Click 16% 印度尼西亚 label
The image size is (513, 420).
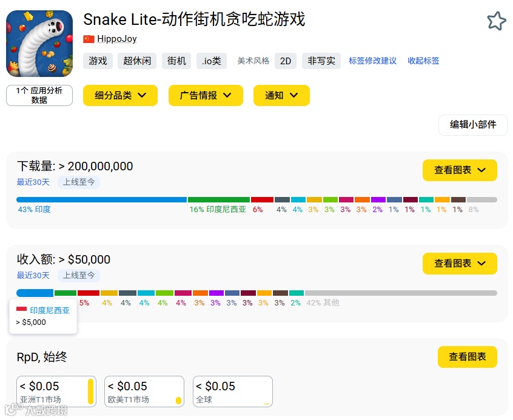218,209
